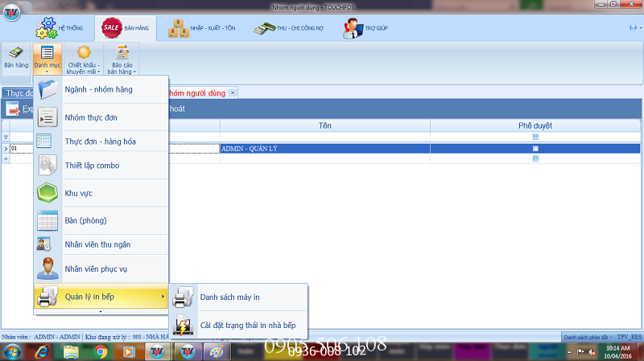Toggle Phê duyệt checkbox in the new row
644x361 pixels.
point(535,158)
